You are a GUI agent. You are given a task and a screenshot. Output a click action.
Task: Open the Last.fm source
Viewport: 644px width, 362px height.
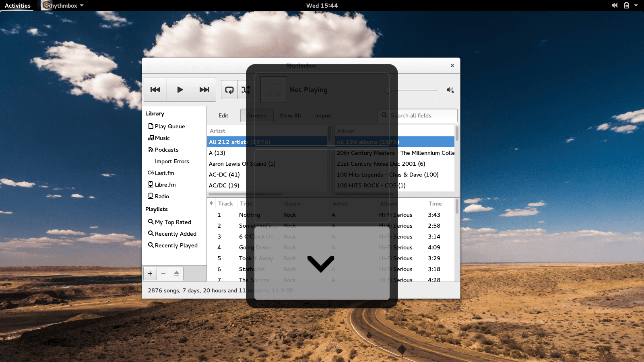pyautogui.click(x=161, y=173)
